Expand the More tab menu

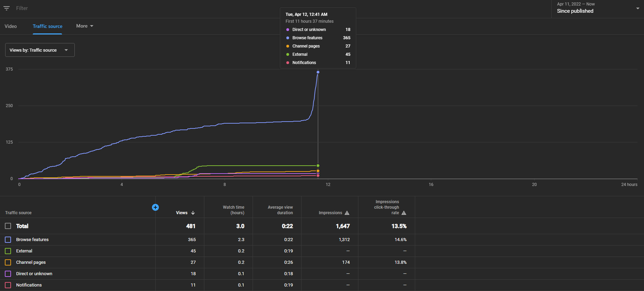(x=85, y=26)
